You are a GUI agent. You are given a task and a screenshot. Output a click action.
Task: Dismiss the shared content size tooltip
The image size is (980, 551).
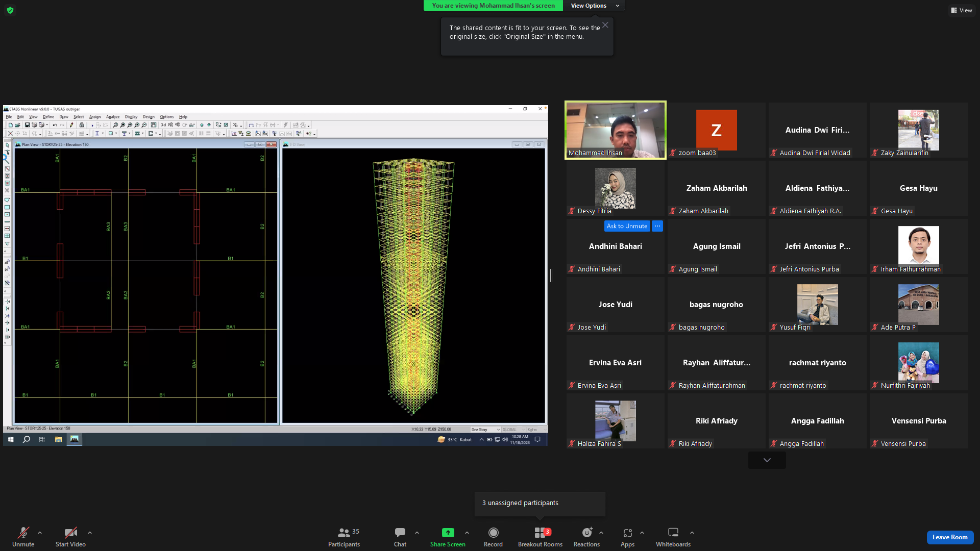[x=605, y=25]
